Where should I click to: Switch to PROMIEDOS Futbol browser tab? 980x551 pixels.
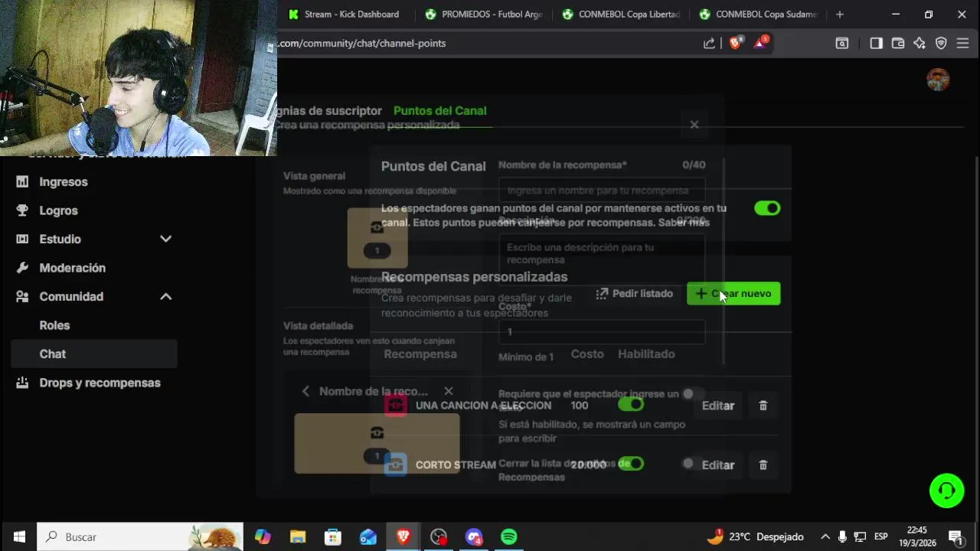pos(485,14)
